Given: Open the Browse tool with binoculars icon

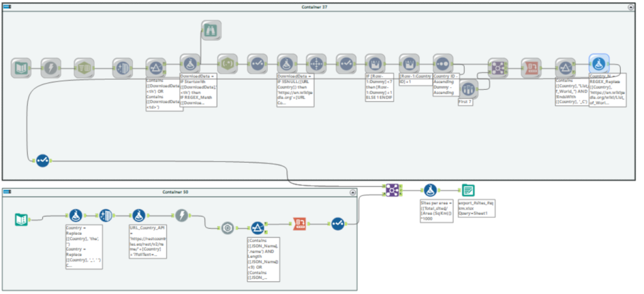Looking at the screenshot, I should pos(211,30).
